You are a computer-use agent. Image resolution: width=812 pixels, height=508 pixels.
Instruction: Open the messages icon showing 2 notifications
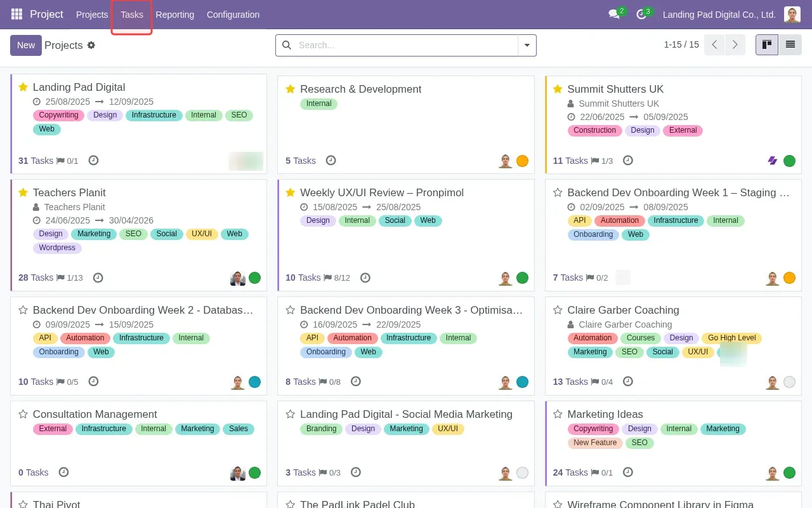(613, 13)
